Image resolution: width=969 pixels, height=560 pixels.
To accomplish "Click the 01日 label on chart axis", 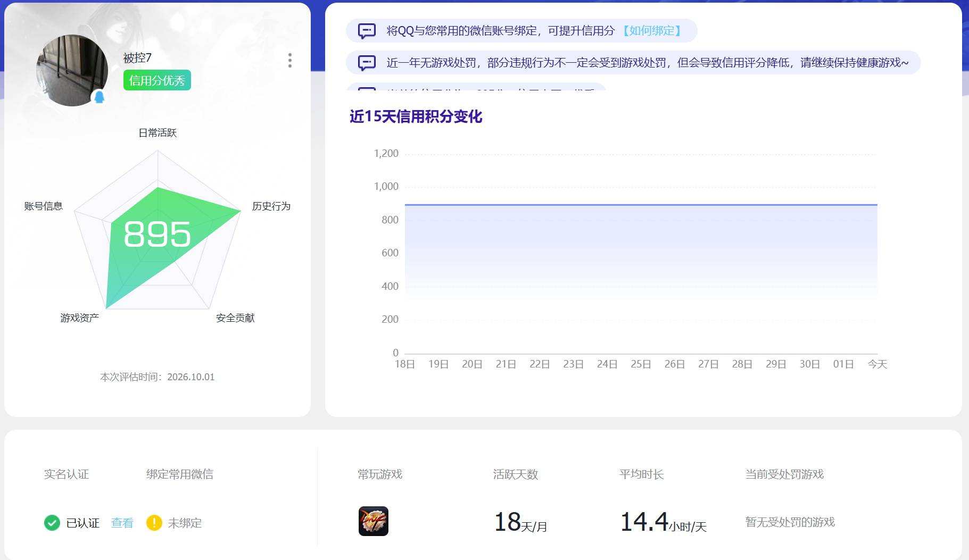I will coord(843,364).
